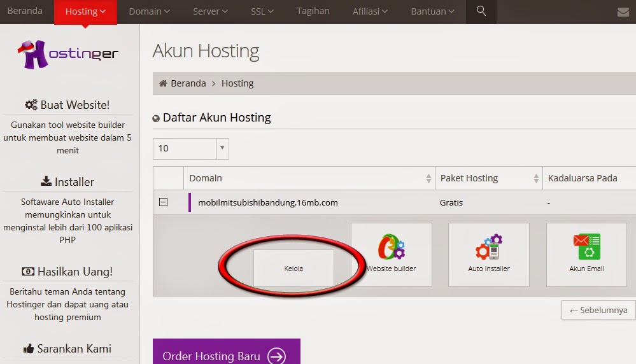Open the Domain dropdown menu
The image size is (636, 364).
coord(149,11)
